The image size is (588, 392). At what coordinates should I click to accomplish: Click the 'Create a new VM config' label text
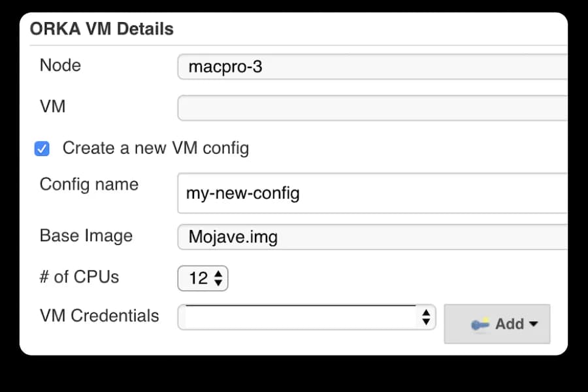click(x=155, y=148)
